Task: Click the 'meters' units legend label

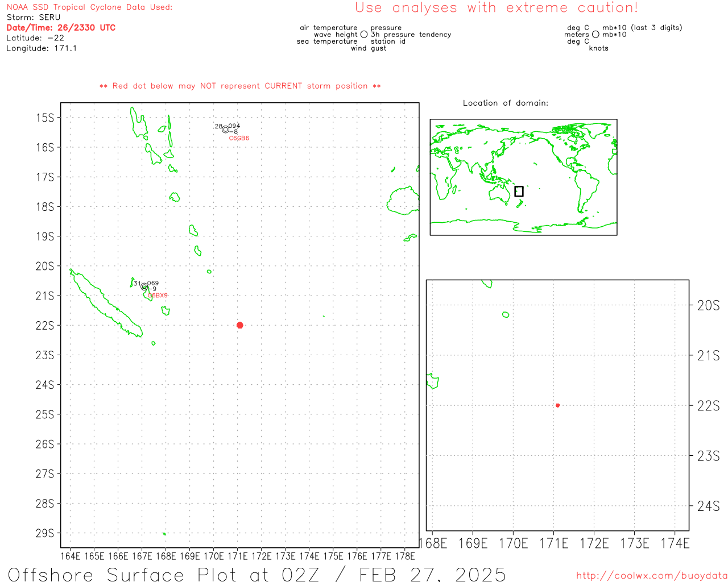Action: tap(577, 35)
